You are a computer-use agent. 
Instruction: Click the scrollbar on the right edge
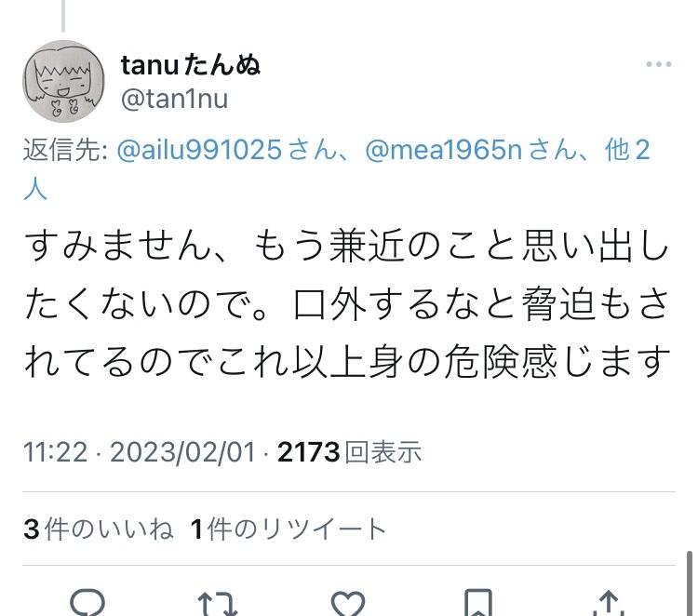(x=689, y=583)
